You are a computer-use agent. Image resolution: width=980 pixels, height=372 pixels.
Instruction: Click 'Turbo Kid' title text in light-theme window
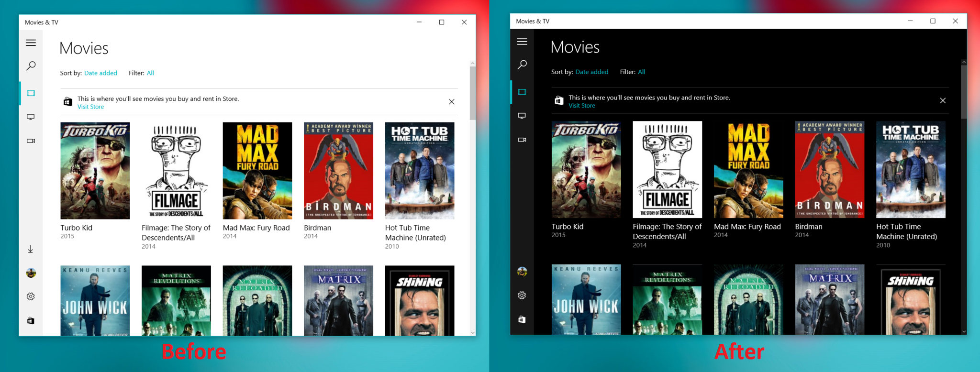point(77,228)
